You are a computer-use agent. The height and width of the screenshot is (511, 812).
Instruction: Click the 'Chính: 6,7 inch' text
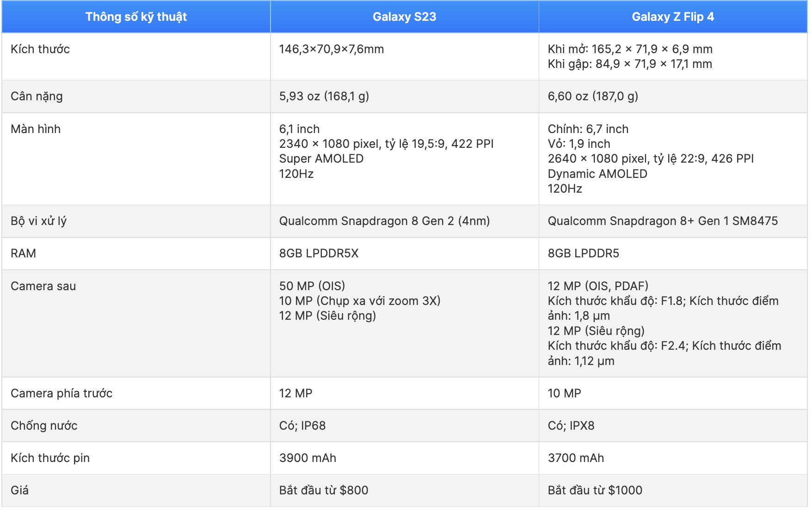(x=588, y=129)
